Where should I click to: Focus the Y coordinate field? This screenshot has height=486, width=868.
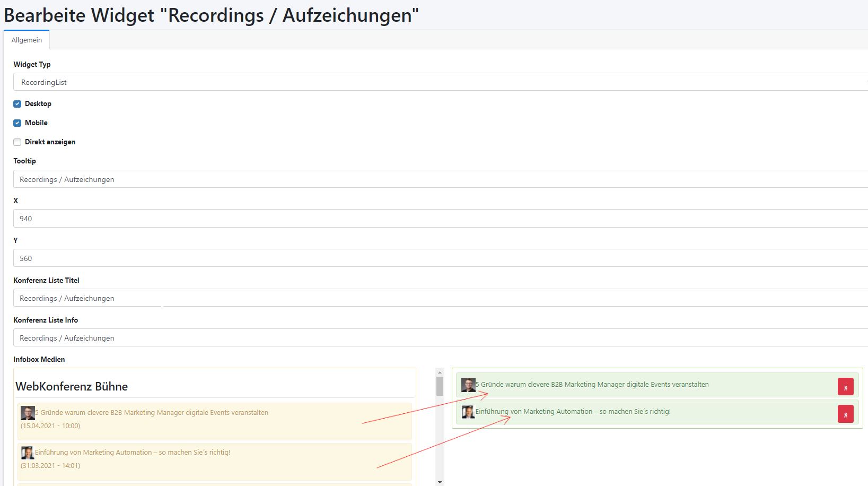coord(440,258)
